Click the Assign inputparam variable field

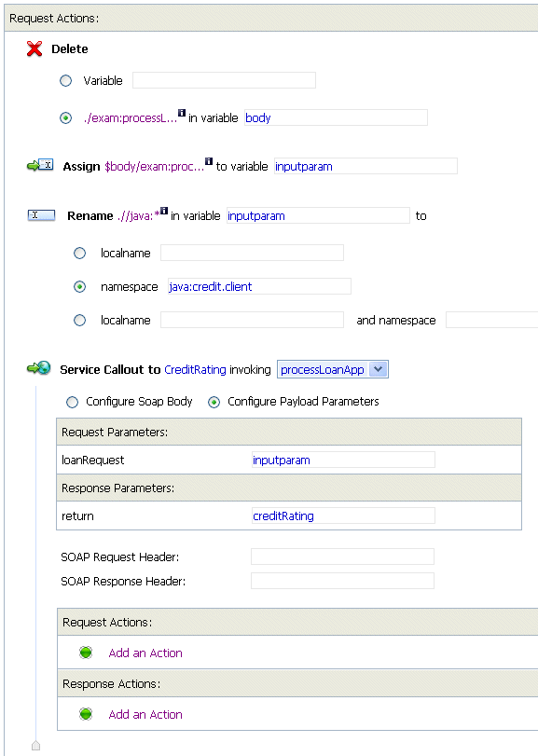366,166
